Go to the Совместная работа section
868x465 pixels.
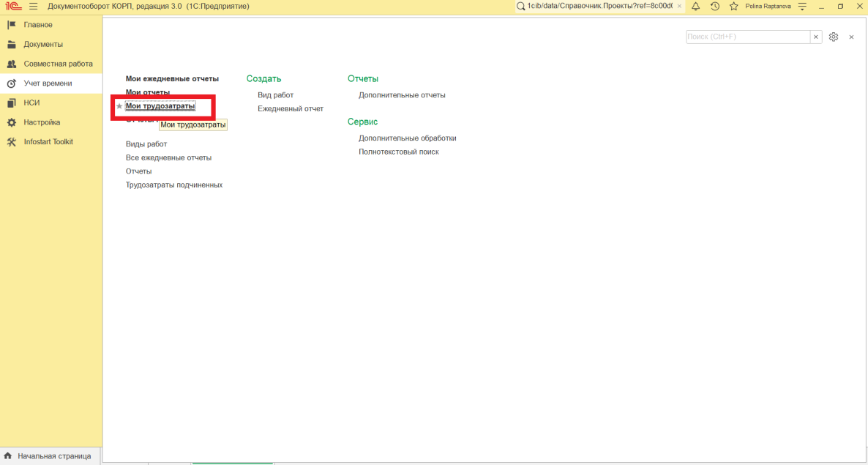58,64
